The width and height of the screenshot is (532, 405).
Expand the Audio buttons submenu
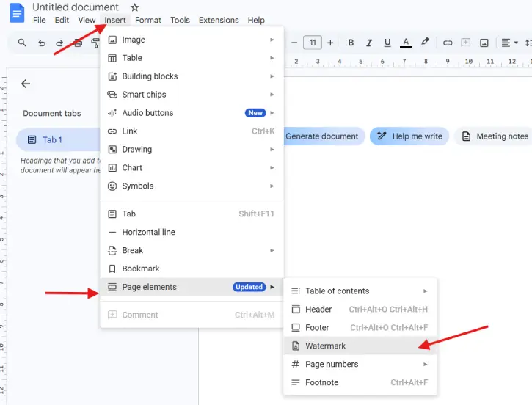pos(192,113)
